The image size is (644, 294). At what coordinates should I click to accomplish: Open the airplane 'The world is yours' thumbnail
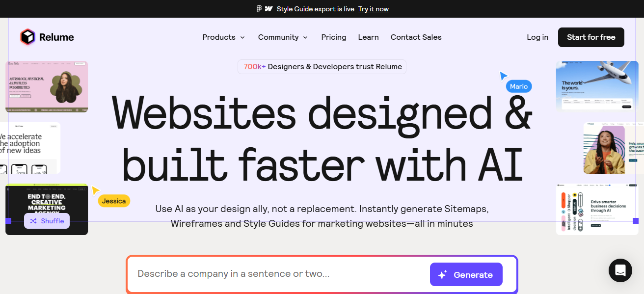(597, 86)
